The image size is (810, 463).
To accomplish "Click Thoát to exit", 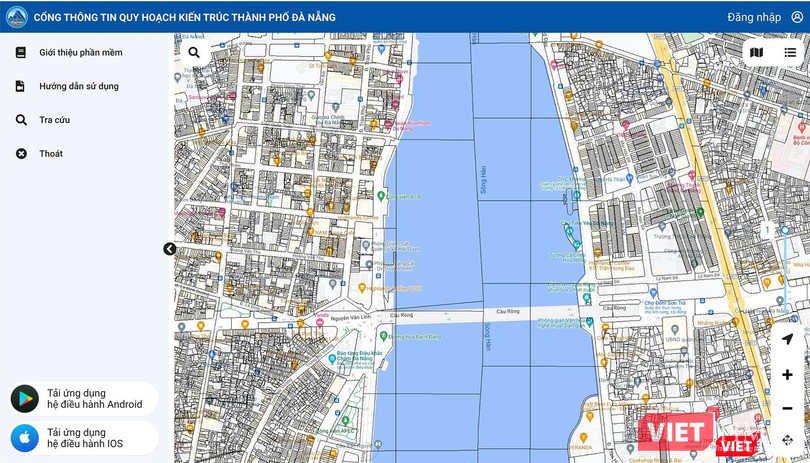I will (50, 153).
